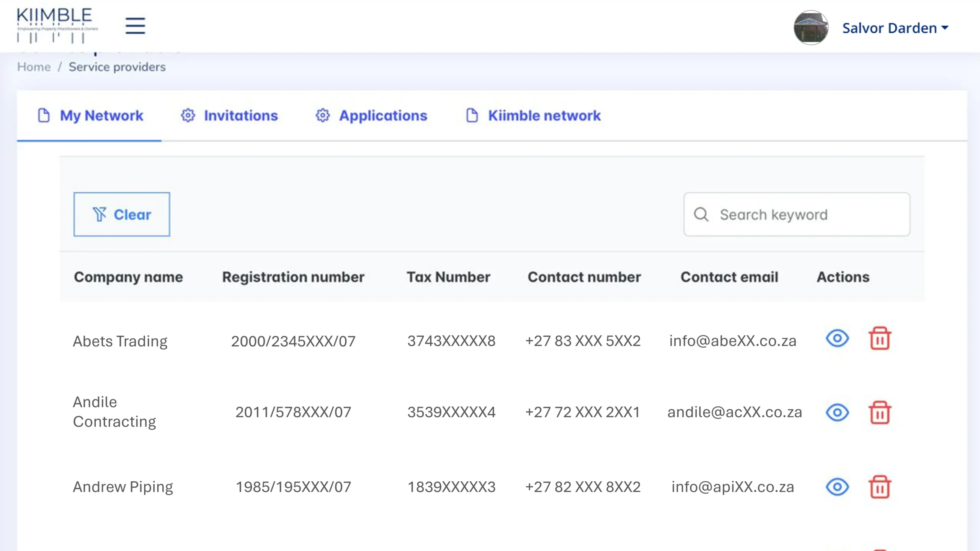Click the search magnifier icon
Viewport: 980px width, 551px height.
[x=701, y=214]
